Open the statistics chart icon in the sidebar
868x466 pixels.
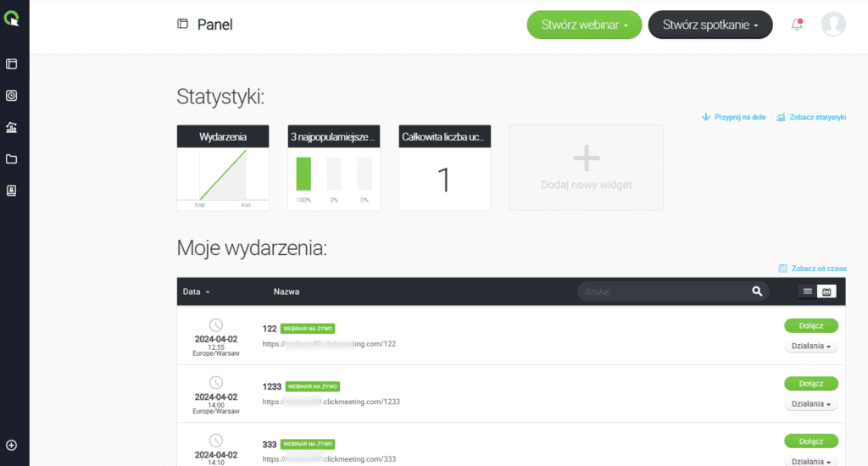[x=12, y=127]
